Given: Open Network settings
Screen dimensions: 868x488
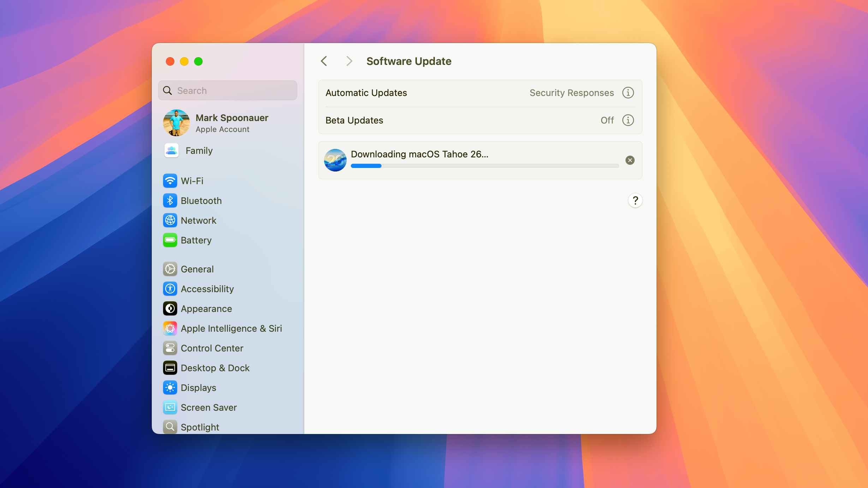Looking at the screenshot, I should [x=198, y=220].
